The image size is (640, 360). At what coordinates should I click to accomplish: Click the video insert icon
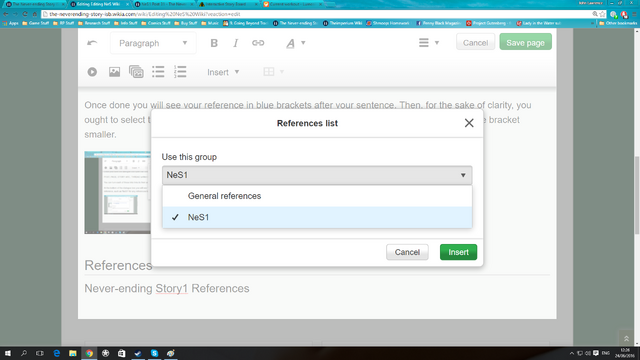point(92,72)
